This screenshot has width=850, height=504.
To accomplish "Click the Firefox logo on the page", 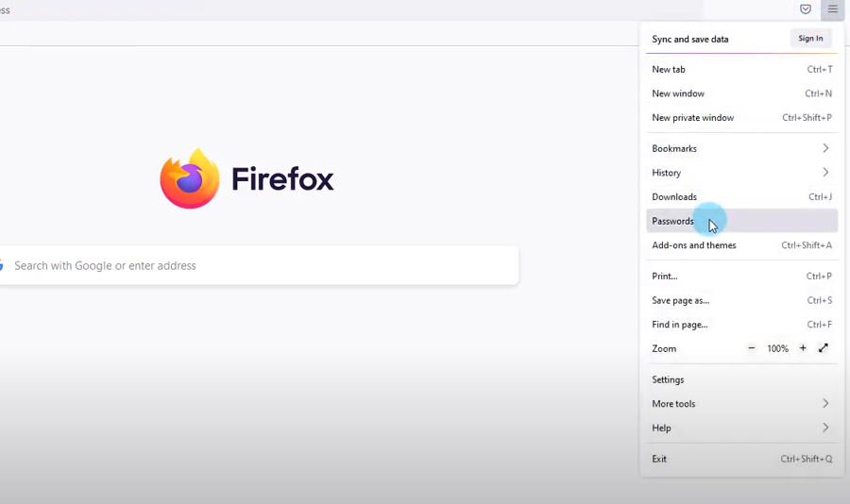I will click(x=190, y=178).
